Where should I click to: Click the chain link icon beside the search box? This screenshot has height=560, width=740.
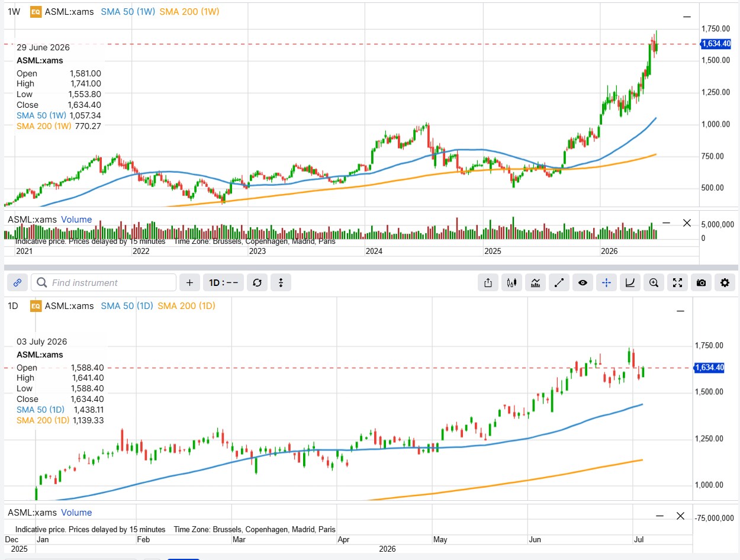(x=17, y=283)
